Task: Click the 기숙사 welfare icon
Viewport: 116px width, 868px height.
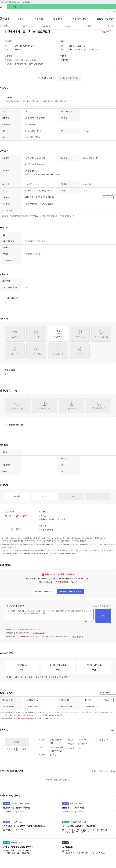Action: click(x=36, y=334)
